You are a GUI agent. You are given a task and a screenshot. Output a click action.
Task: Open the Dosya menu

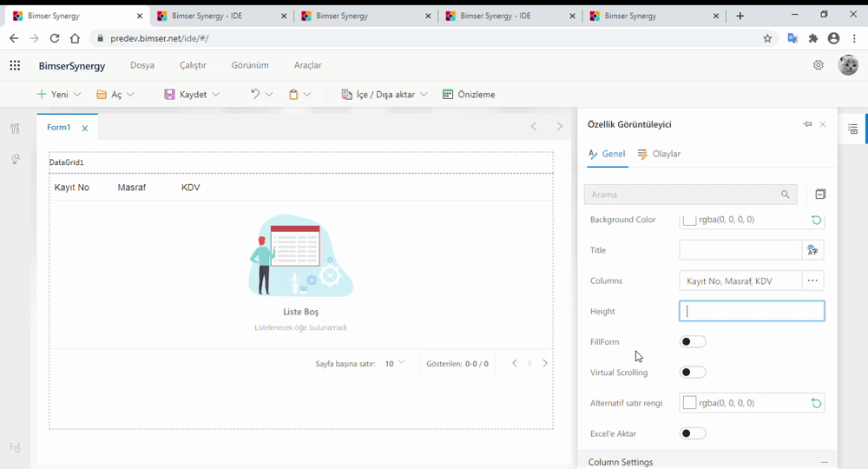coord(142,65)
